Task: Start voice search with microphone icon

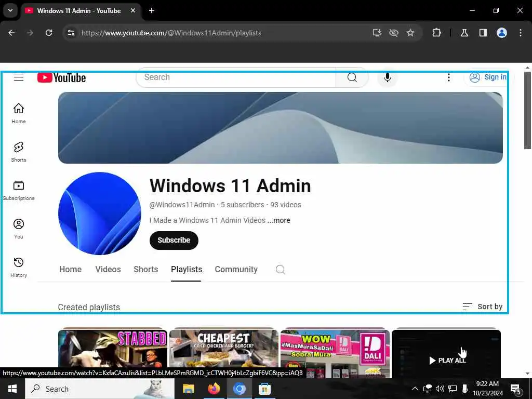Action: [387, 77]
